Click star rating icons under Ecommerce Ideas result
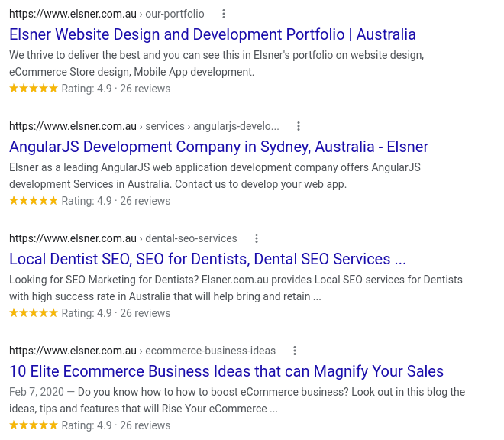The image size is (504, 440). click(34, 425)
